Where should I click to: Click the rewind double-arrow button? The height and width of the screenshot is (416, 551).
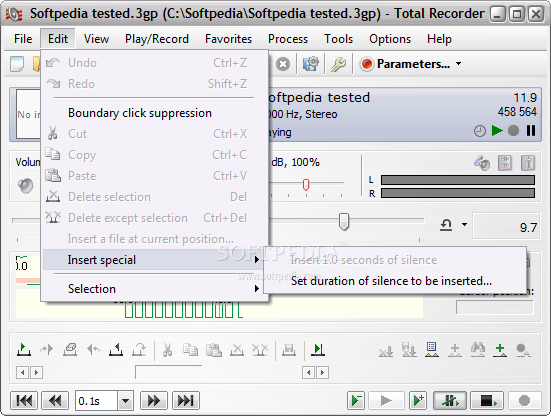pos(55,401)
